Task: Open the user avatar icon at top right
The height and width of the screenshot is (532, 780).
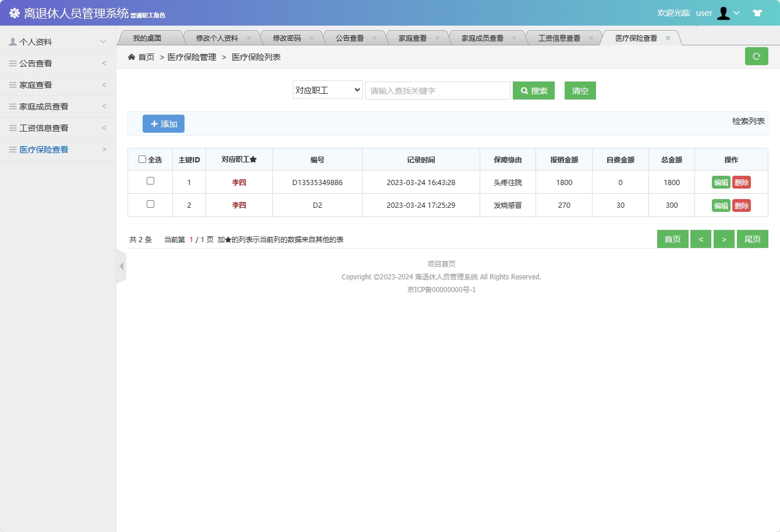Action: [724, 13]
